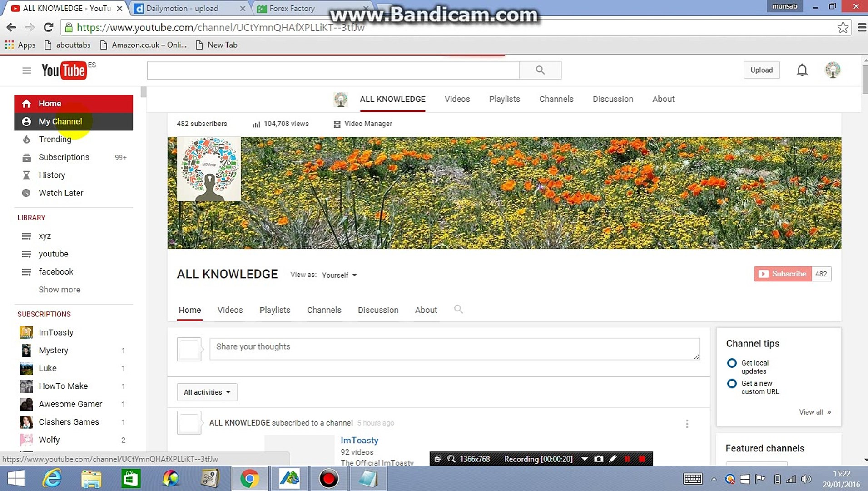This screenshot has width=868, height=491.
Task: Click View all channel tips
Action: (815, 412)
